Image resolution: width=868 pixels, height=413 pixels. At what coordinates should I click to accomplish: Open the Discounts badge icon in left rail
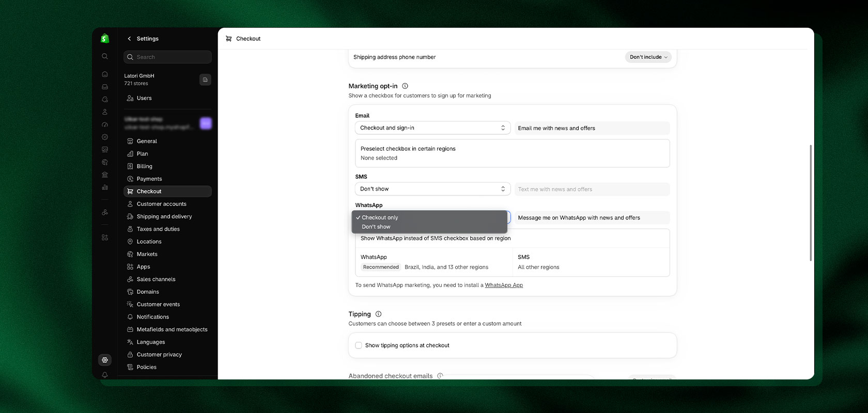pos(105,137)
